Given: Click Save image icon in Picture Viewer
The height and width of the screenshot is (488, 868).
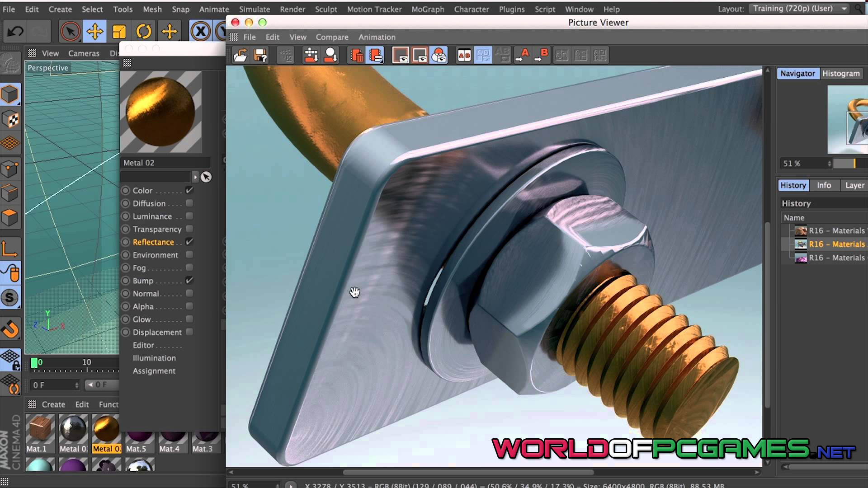Looking at the screenshot, I should [260, 55].
